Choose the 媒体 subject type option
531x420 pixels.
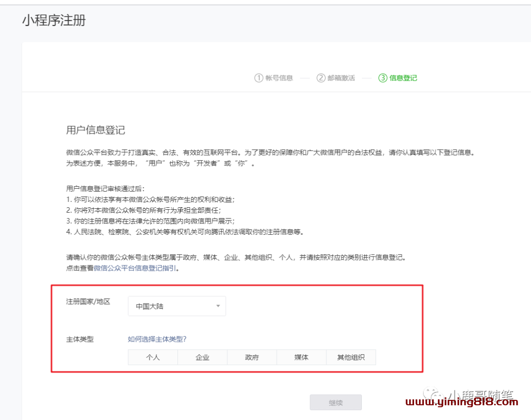[x=301, y=357]
